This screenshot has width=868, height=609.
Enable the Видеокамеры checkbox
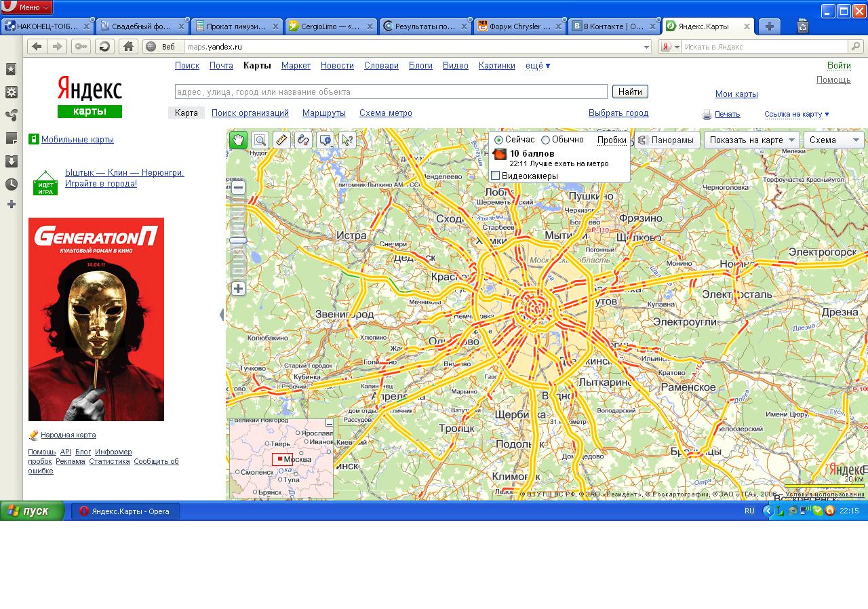pyautogui.click(x=495, y=176)
